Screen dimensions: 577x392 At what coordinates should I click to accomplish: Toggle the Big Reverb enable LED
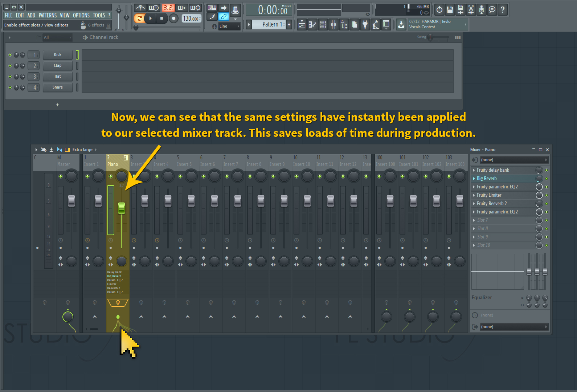(x=547, y=179)
